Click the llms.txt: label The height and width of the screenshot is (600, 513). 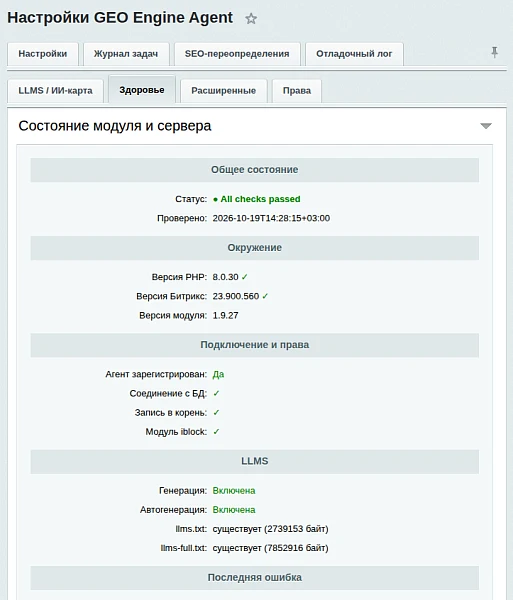pos(191,529)
